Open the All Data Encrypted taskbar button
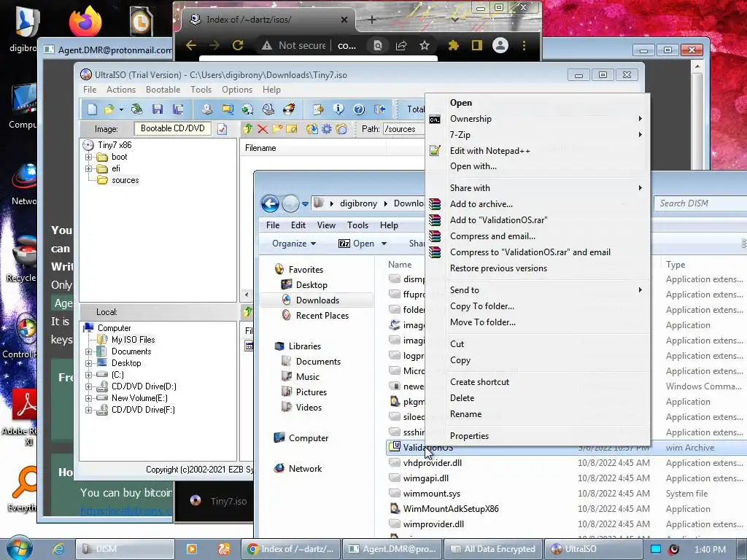 click(493, 549)
